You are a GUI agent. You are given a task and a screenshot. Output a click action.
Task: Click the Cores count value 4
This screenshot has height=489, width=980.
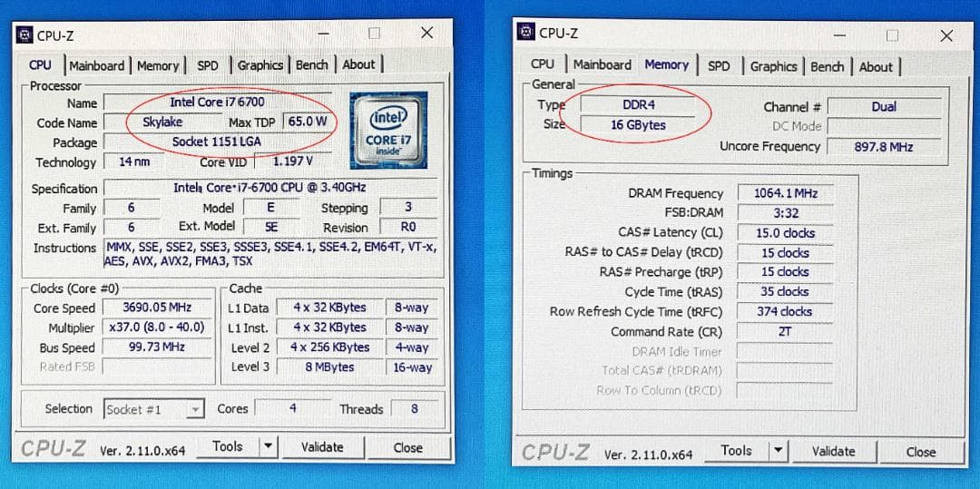[x=292, y=408]
